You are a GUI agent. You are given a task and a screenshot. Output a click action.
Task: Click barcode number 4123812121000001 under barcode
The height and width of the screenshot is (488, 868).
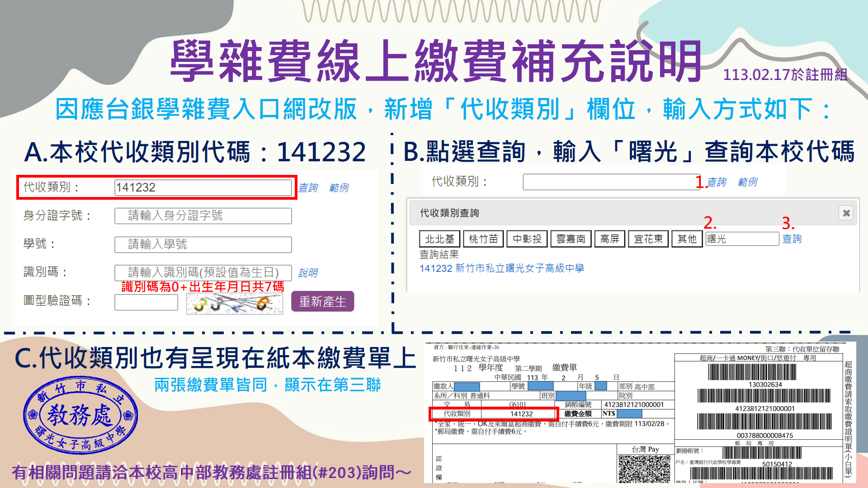[765, 408]
